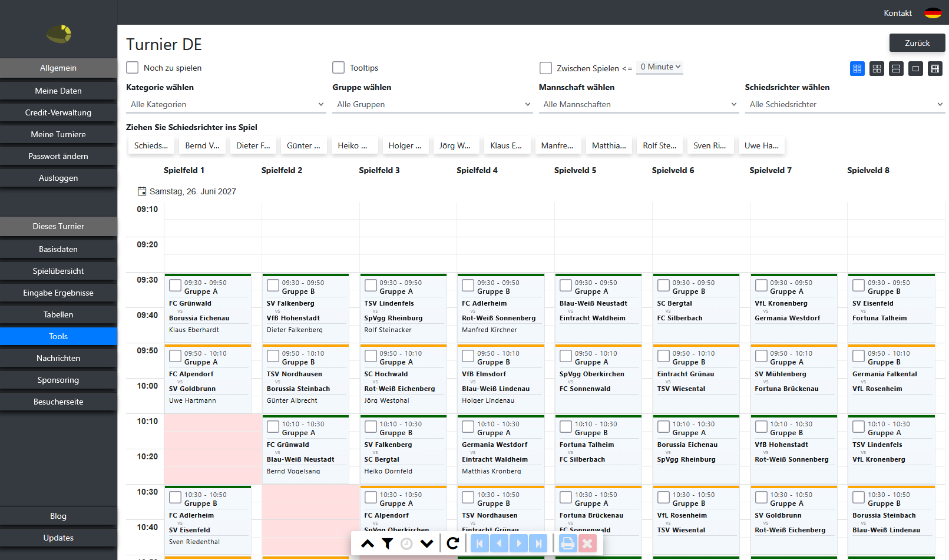Expand the 'Alle Schiedsrichter' dropdown
This screenshot has width=949, height=560.
845,104
